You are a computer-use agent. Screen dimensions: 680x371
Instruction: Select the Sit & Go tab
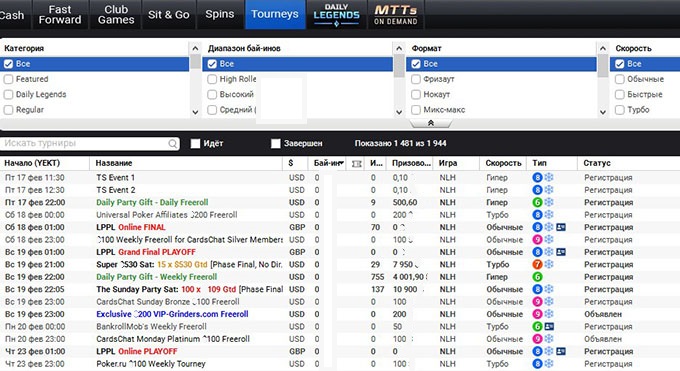tap(169, 15)
